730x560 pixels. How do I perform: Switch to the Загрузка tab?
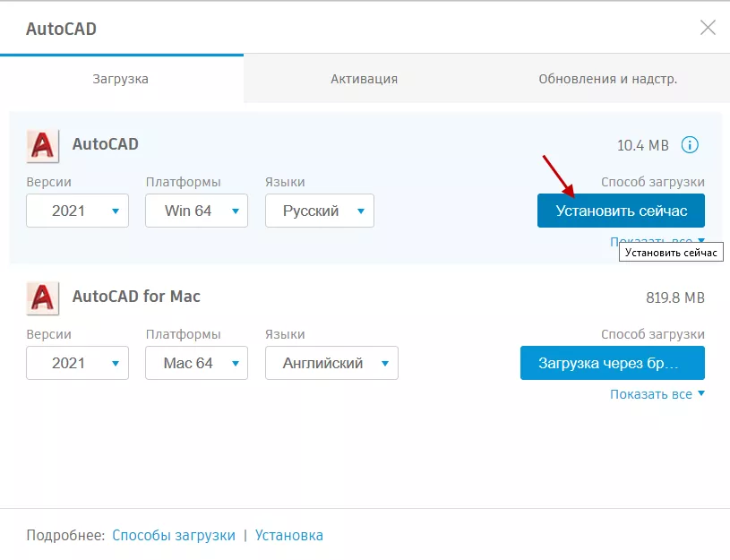coord(121,79)
